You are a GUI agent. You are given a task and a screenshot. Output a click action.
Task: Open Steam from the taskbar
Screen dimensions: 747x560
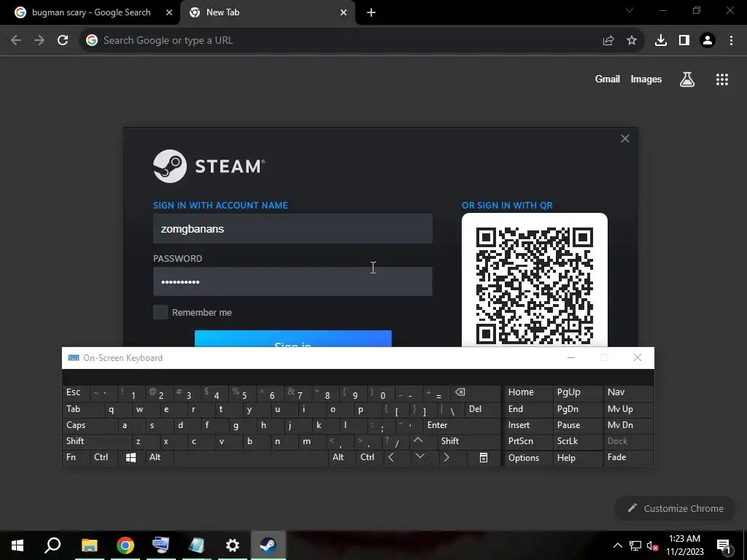pyautogui.click(x=268, y=545)
